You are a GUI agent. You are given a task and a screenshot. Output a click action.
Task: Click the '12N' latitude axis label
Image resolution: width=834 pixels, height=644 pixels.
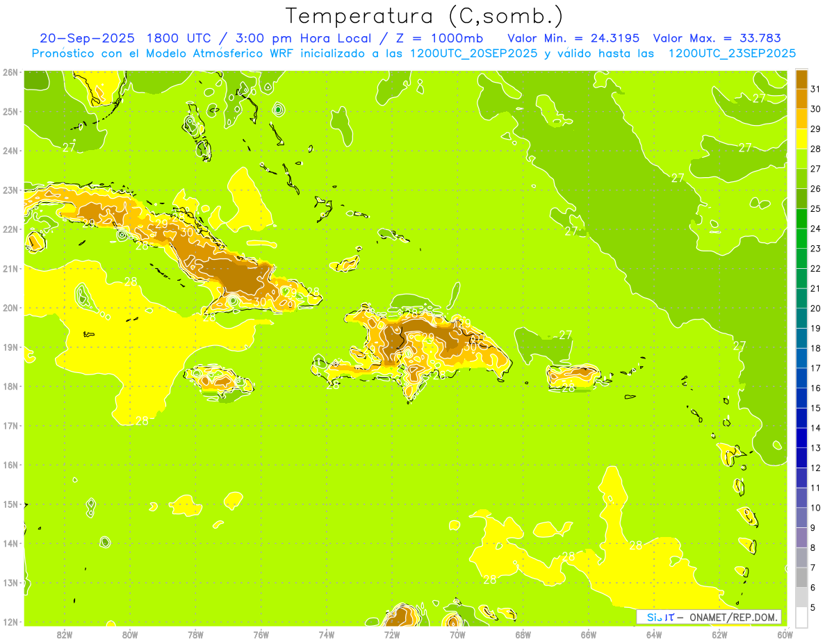pos(10,622)
